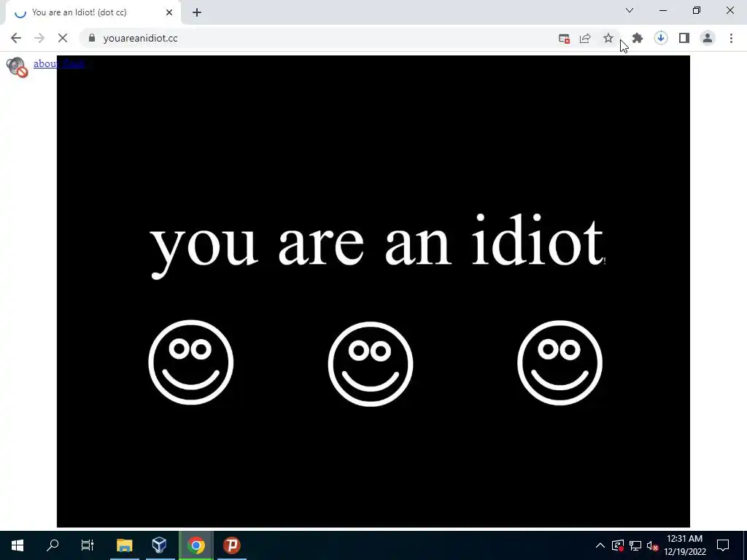Close the 'You are an Idiot!' tab
Image resolution: width=747 pixels, height=560 pixels.
[x=169, y=12]
